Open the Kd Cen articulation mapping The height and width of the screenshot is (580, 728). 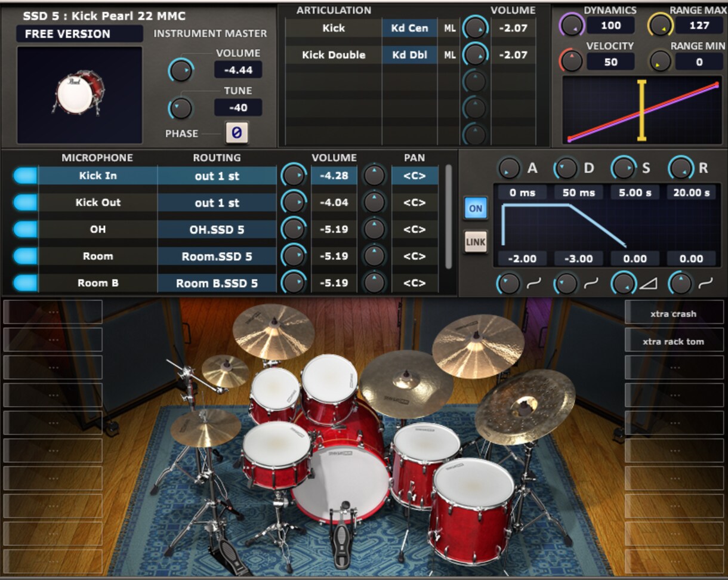click(409, 28)
